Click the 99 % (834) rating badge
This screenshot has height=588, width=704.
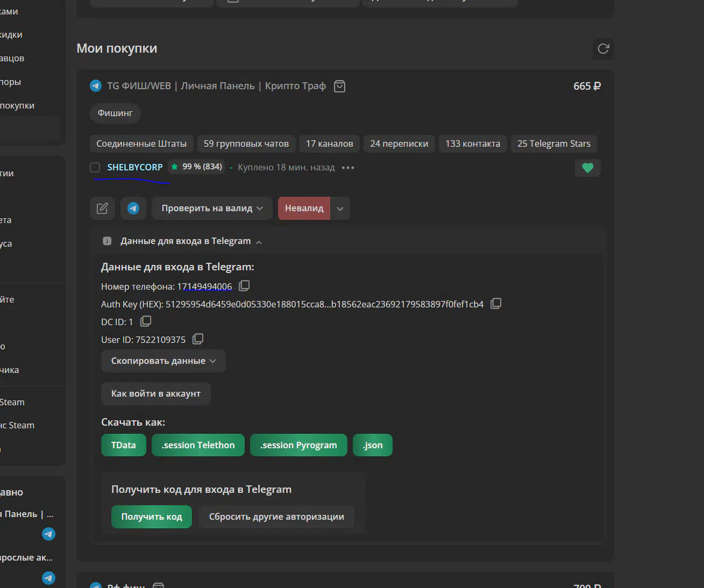(x=197, y=167)
